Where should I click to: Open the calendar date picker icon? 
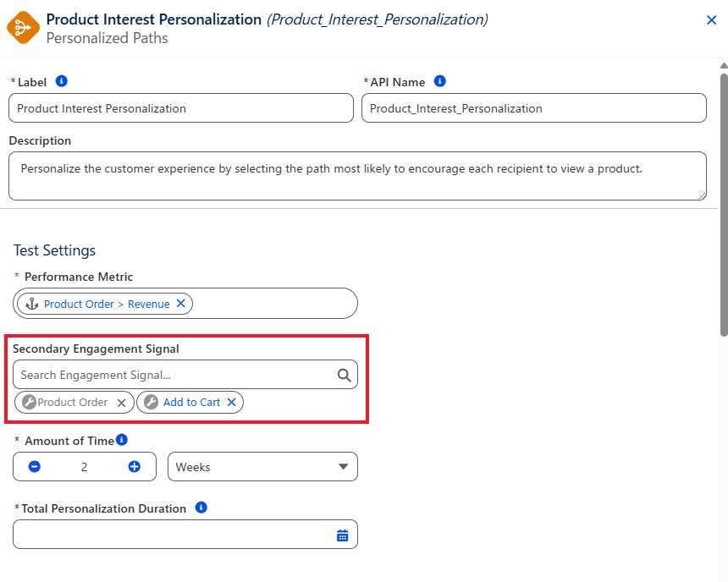tap(342, 535)
